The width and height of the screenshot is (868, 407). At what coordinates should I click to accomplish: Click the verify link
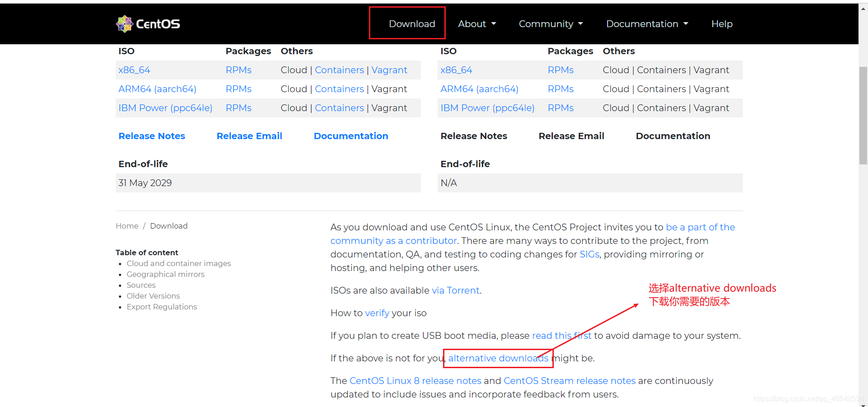377,313
